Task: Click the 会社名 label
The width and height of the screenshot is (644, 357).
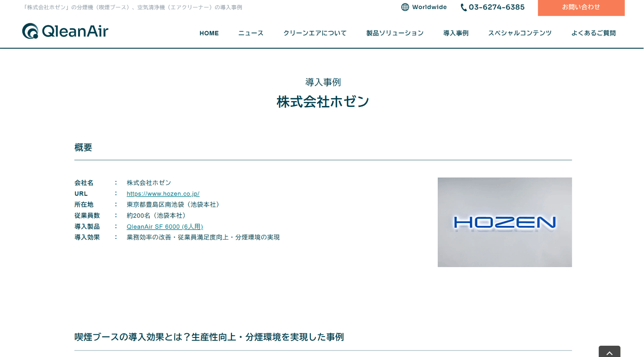Action: click(x=84, y=183)
